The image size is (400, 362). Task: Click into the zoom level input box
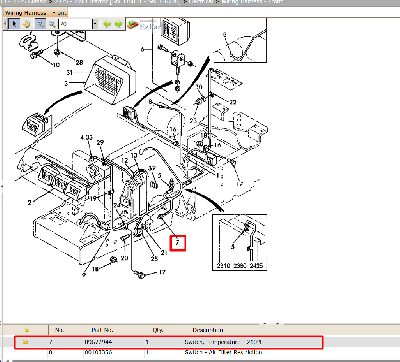click(76, 24)
